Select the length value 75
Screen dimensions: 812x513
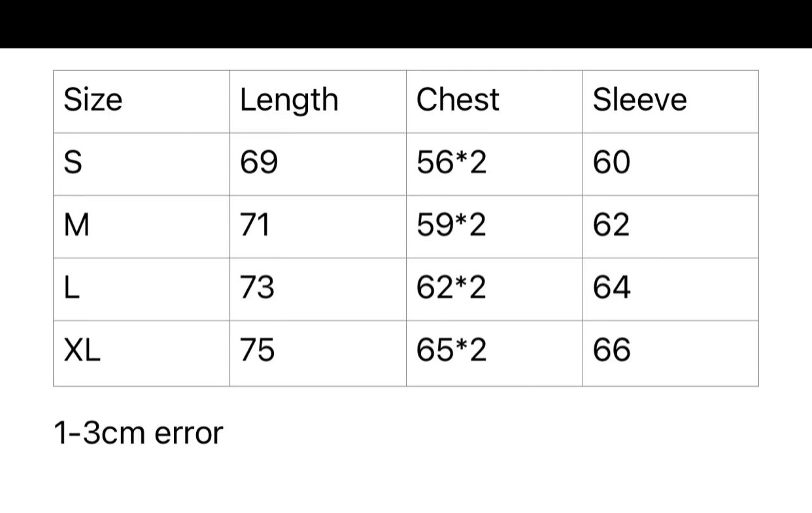(x=258, y=351)
